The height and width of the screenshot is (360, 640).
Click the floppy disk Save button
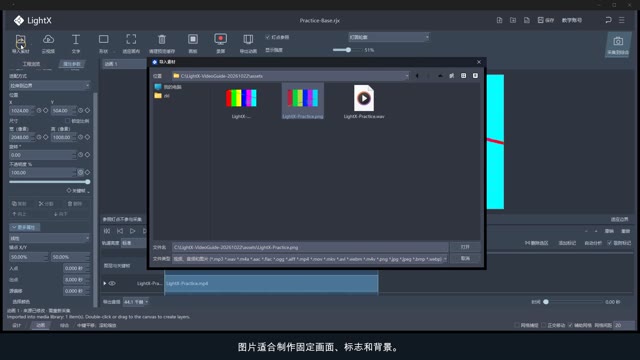click(x=546, y=20)
